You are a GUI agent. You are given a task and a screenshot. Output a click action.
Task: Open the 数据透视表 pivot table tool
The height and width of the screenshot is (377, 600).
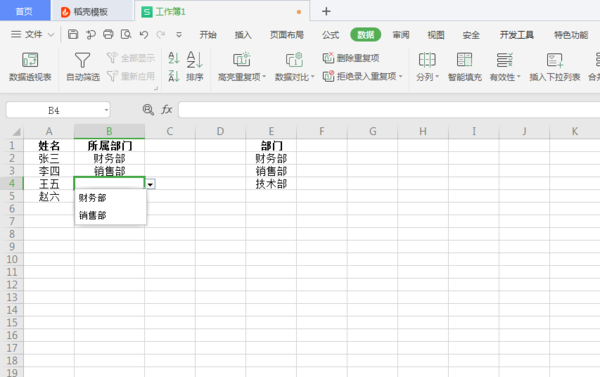(x=30, y=67)
